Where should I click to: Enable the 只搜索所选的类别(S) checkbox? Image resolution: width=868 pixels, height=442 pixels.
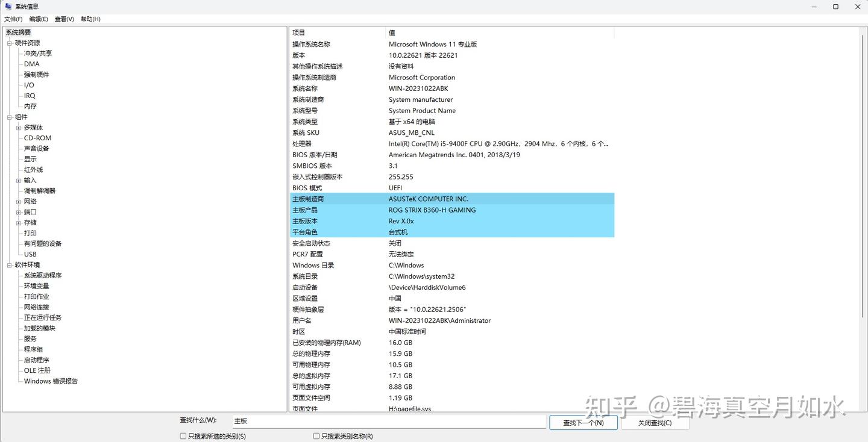pos(183,435)
